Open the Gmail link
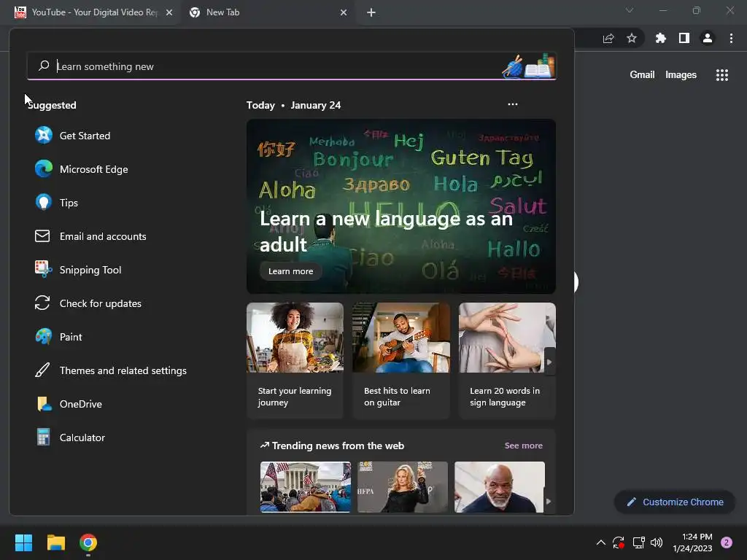The width and height of the screenshot is (747, 560). click(642, 75)
